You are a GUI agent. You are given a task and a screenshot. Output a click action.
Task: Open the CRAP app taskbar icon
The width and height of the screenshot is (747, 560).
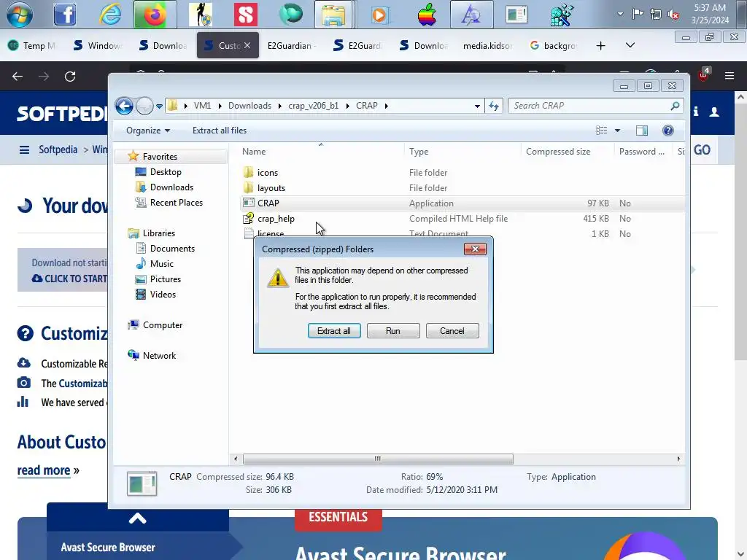click(516, 15)
